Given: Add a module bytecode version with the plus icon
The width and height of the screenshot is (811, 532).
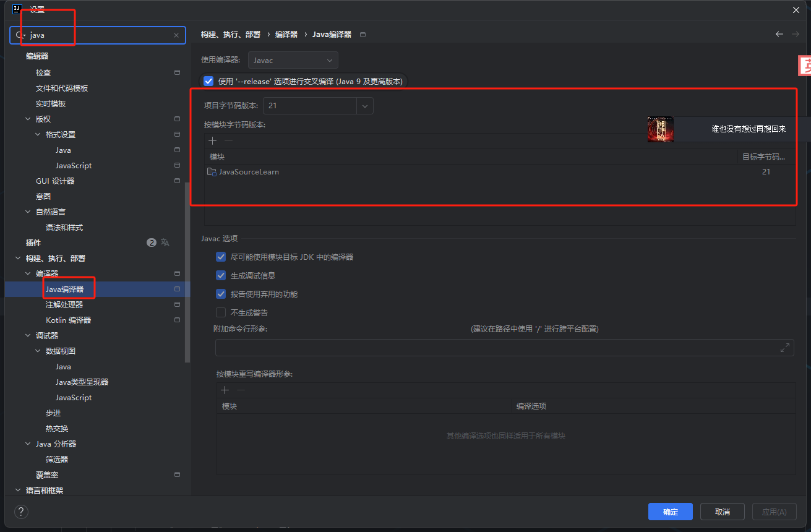Looking at the screenshot, I should click(213, 141).
